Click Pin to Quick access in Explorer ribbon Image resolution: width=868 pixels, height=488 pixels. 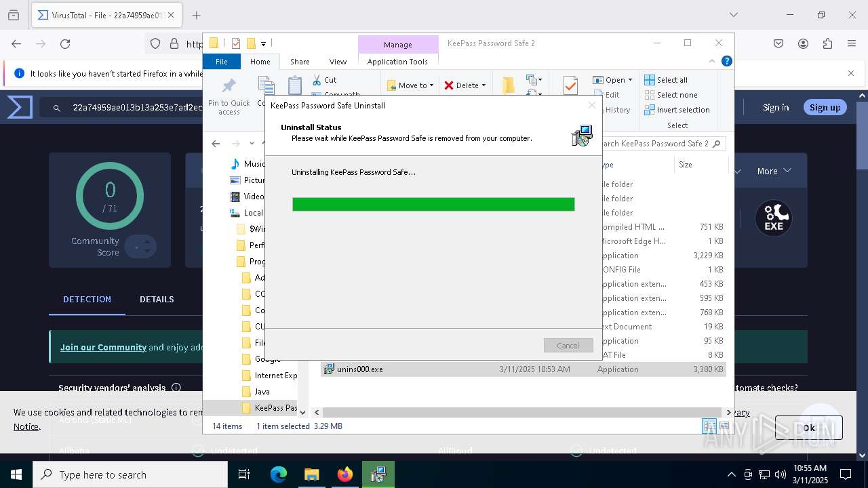[x=229, y=96]
